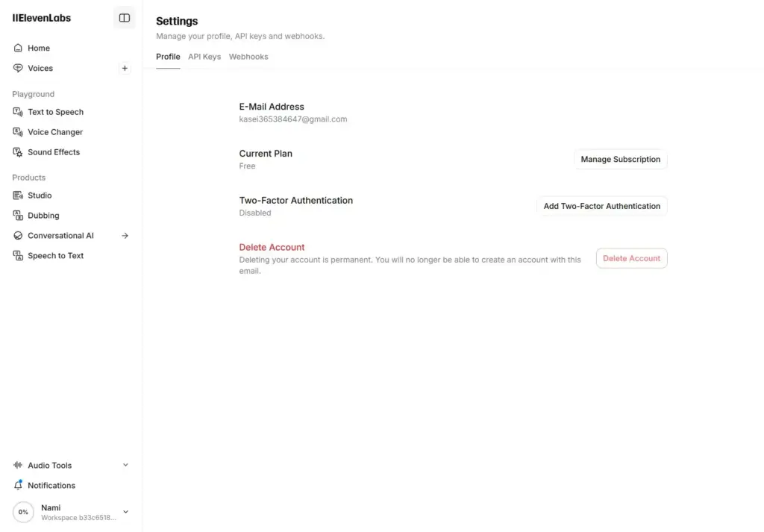Click the Dubbing icon
Viewport: 764px width, 532px height.
pos(18,216)
